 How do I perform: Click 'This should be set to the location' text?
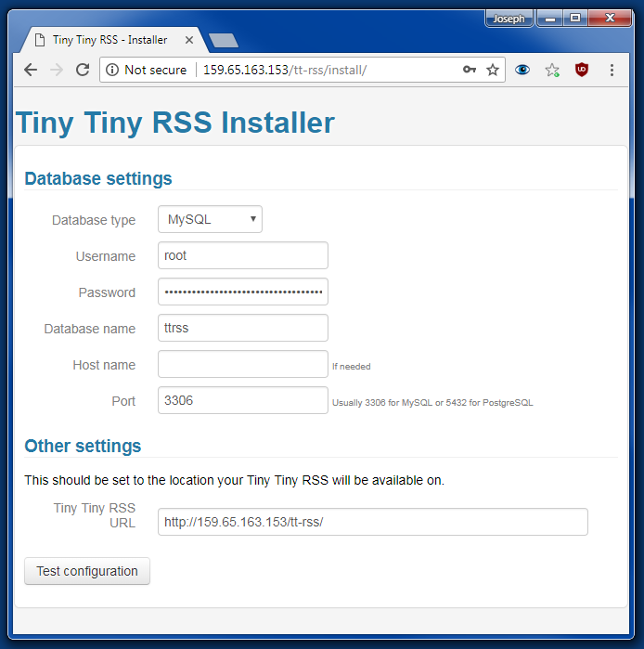235,480
